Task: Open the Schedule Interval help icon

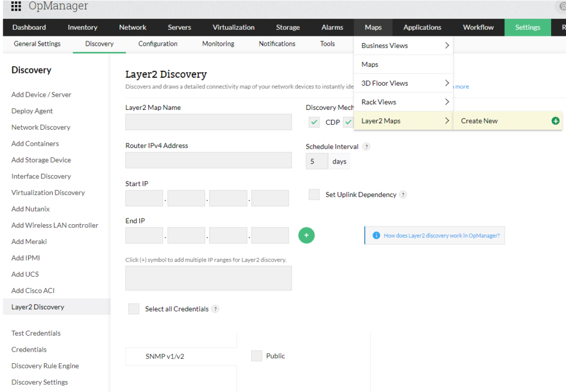Action: point(366,146)
